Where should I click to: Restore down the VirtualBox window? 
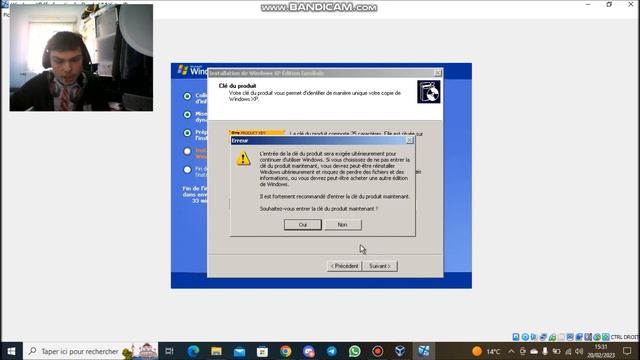(x=609, y=4)
